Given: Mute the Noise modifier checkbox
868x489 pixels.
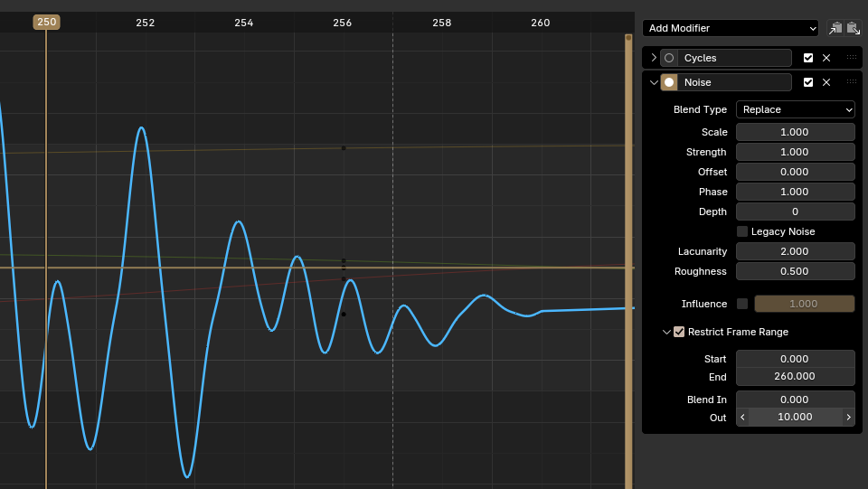Looking at the screenshot, I should (x=808, y=82).
